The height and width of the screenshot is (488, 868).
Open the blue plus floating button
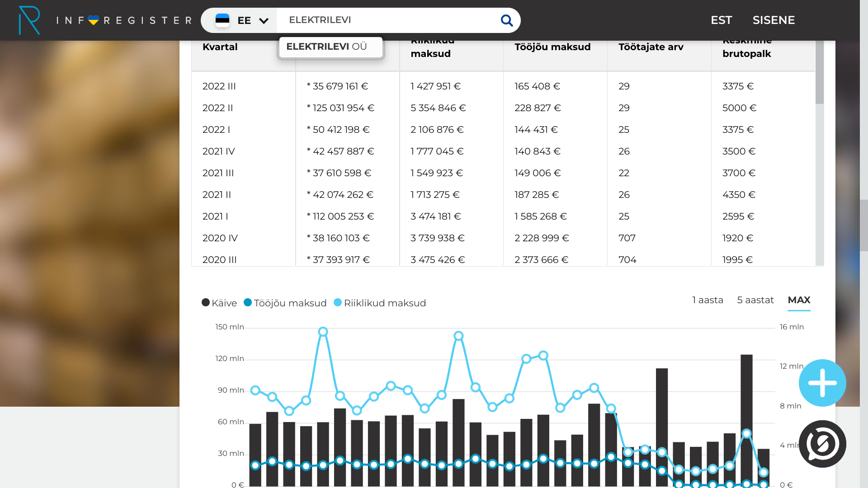point(822,383)
